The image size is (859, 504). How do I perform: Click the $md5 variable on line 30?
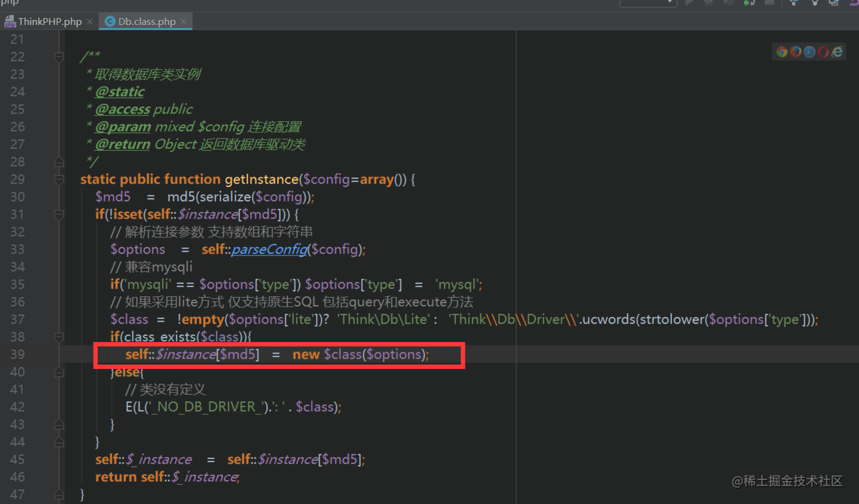[113, 197]
